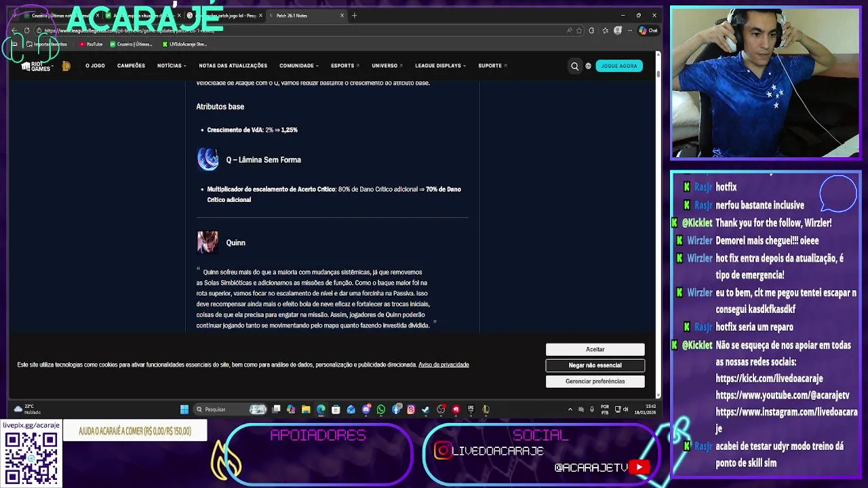Image resolution: width=868 pixels, height=488 pixels.
Task: Open the site search magnifier
Action: pyautogui.click(x=574, y=66)
